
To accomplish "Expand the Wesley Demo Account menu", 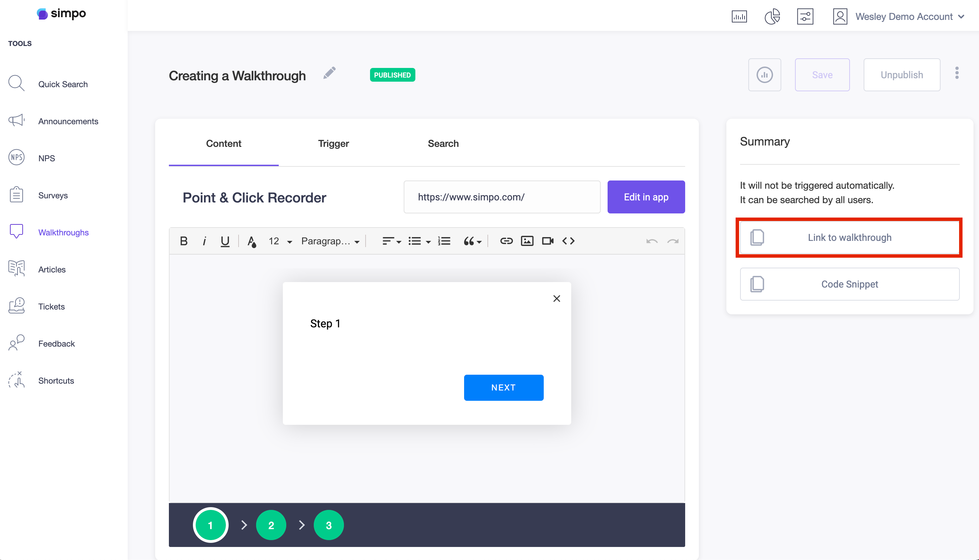I will (909, 16).
